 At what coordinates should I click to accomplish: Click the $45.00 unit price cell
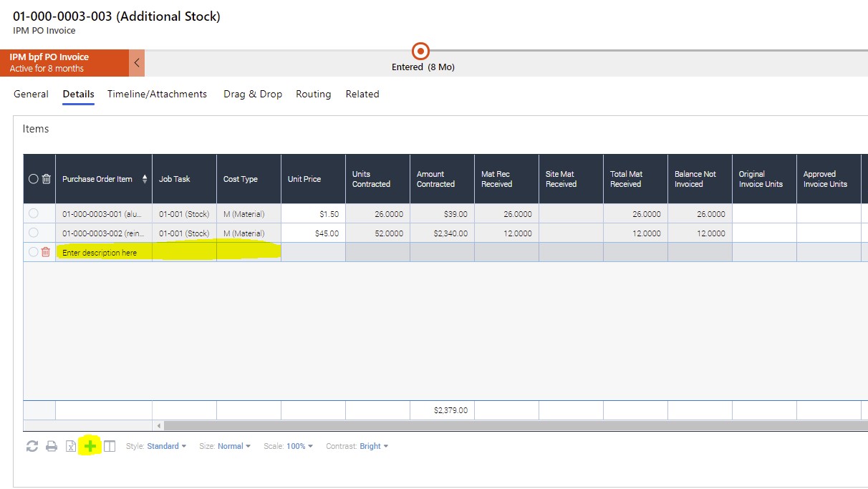[x=313, y=233]
